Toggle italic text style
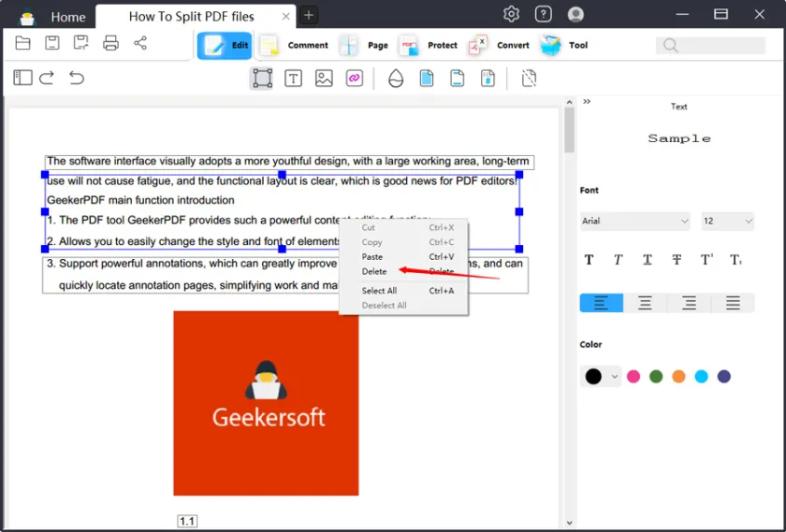 coord(619,260)
